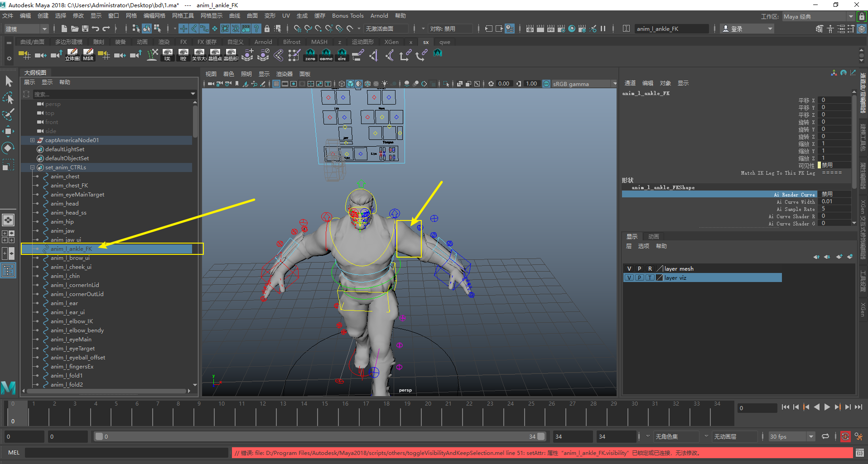Viewport: 868px width, 464px height.
Task: Collapse set_anim_CTRLs in outliner
Action: [32, 167]
